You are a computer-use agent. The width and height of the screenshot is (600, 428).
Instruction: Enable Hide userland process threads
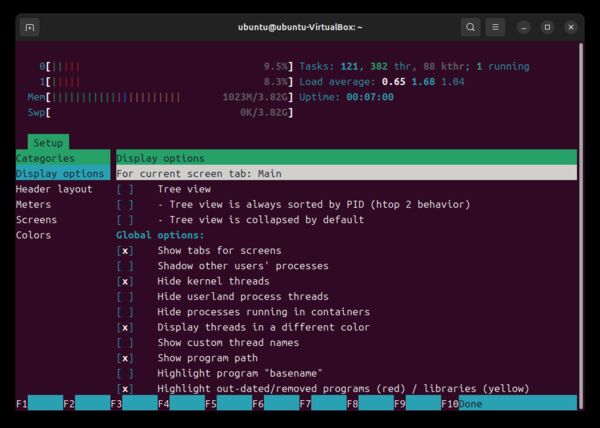(125, 296)
